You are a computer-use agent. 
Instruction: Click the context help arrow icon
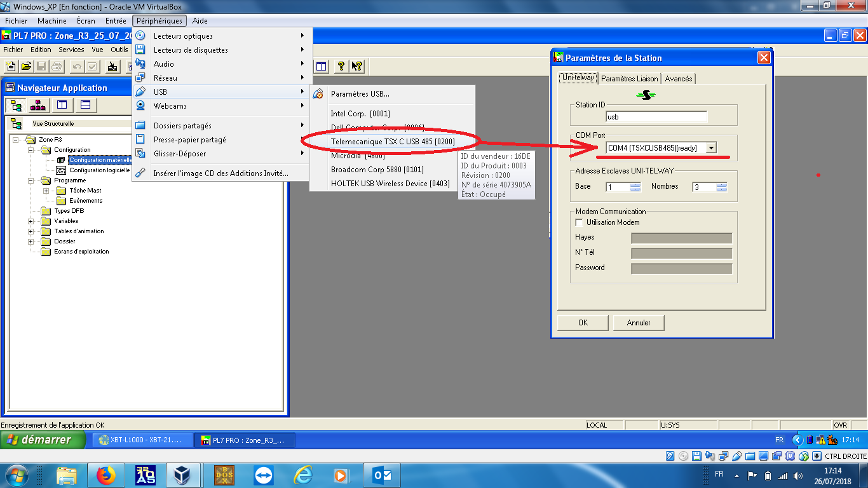[356, 66]
